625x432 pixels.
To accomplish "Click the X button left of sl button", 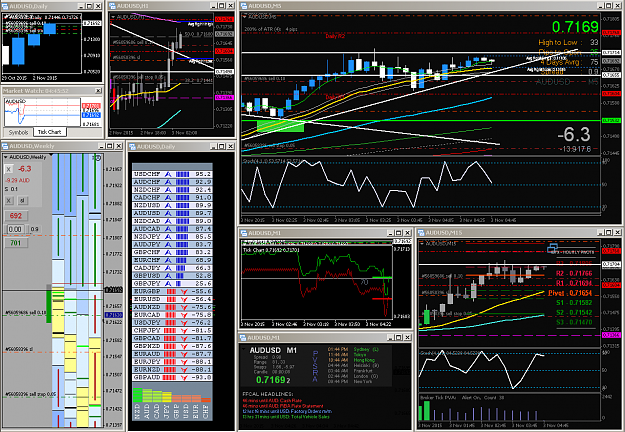I will point(9,200).
